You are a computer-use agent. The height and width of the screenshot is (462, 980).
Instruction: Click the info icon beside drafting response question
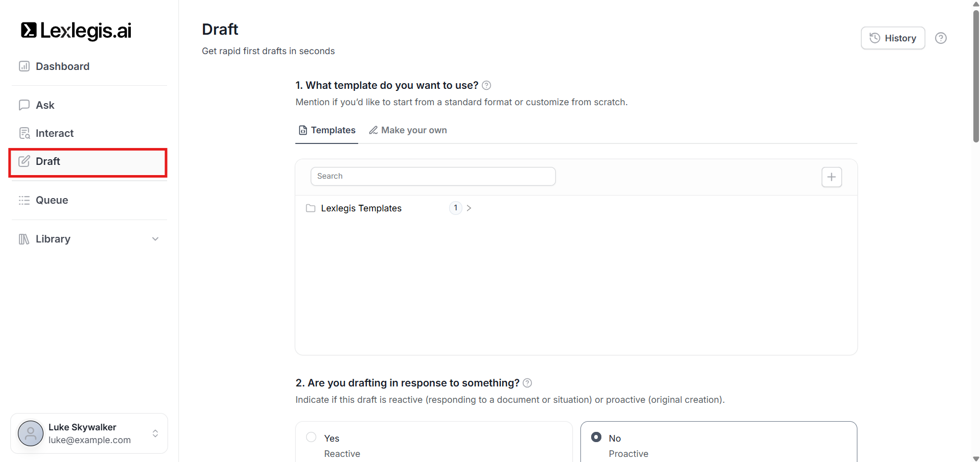pos(527,383)
